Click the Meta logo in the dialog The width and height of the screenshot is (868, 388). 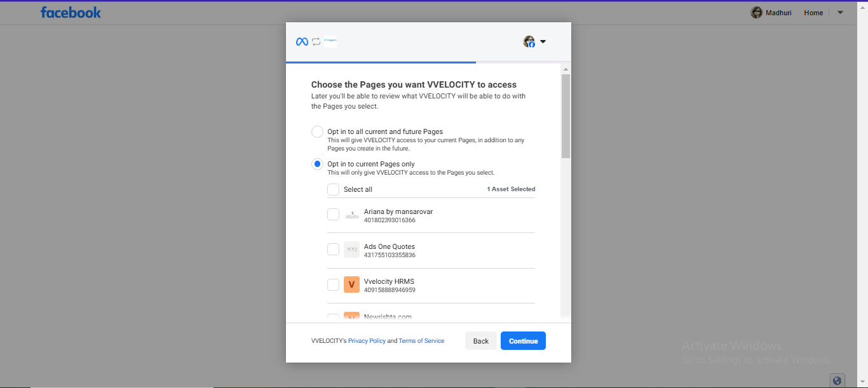click(x=302, y=42)
